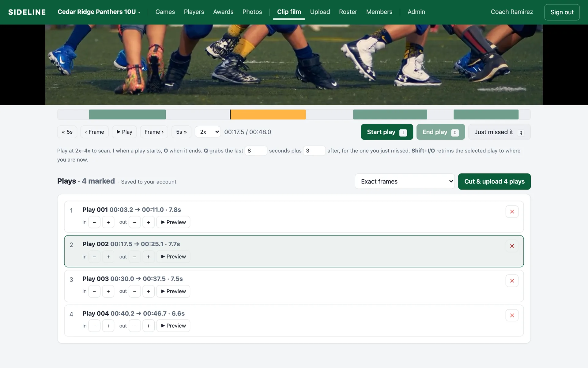The height and width of the screenshot is (368, 588).
Task: Preview Play 002 clip
Action: [173, 257]
